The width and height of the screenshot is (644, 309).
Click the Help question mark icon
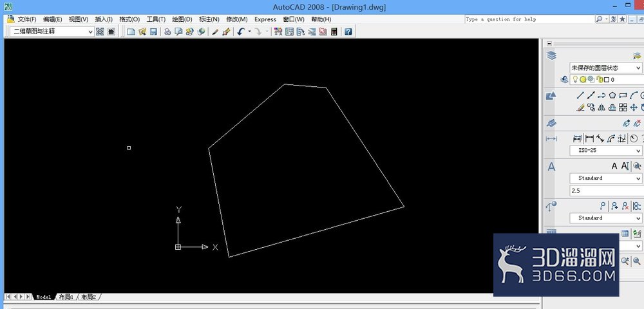click(x=348, y=32)
